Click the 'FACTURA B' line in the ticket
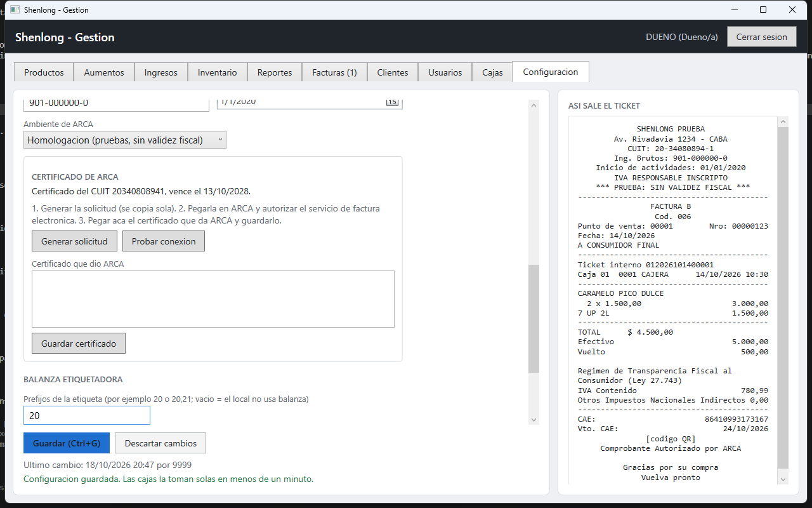 click(671, 206)
